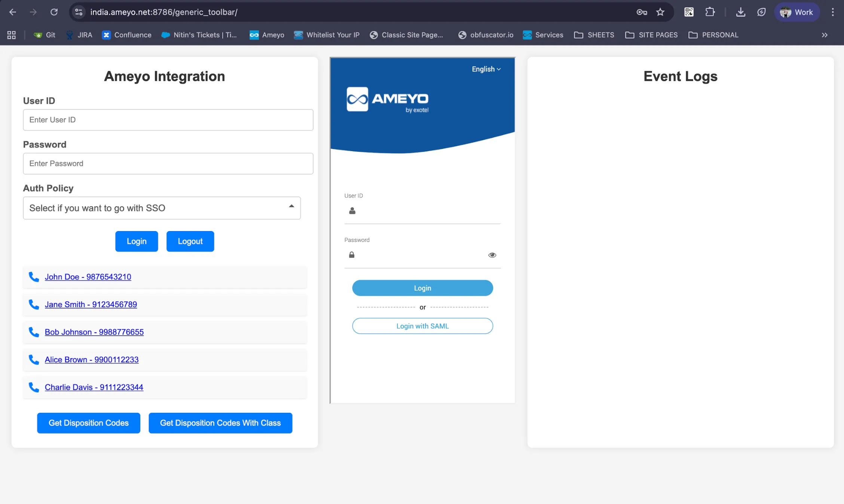844x504 pixels.
Task: Open the apps grid in the bookmarks bar
Action: 12,35
